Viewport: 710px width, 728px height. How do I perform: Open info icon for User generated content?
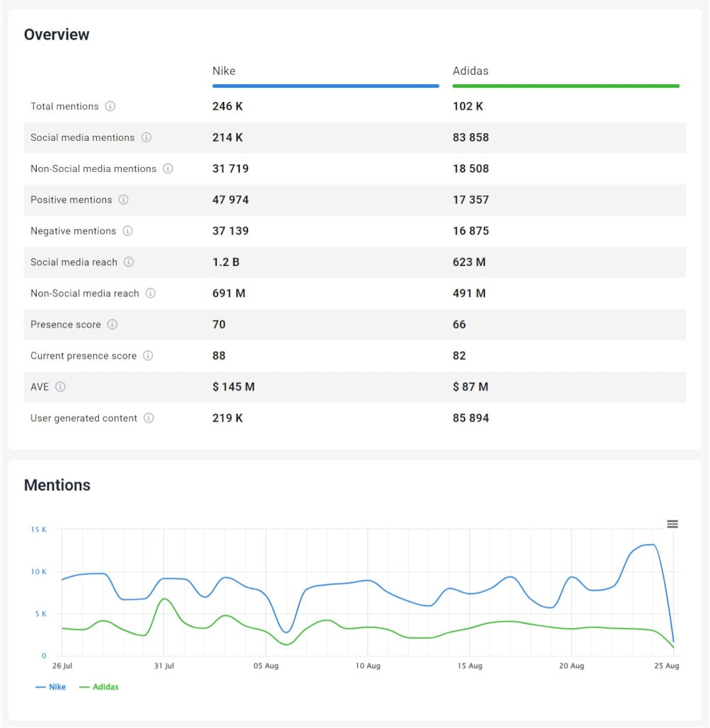point(149,418)
